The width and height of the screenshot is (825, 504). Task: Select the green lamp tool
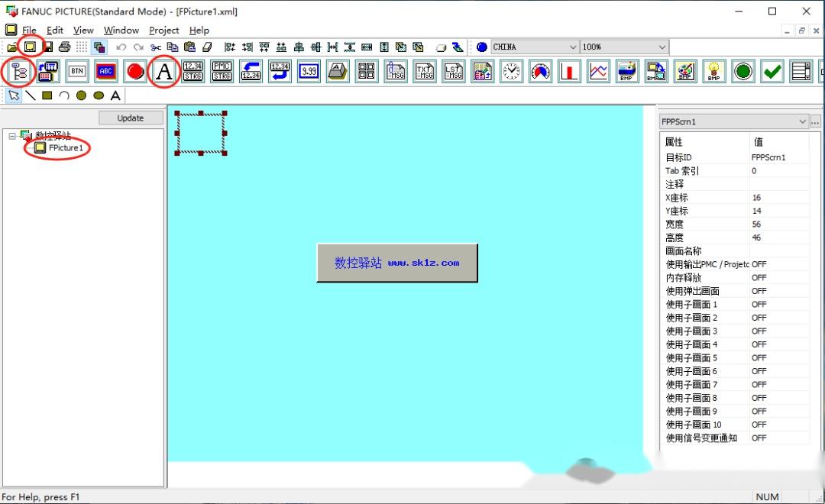742,71
